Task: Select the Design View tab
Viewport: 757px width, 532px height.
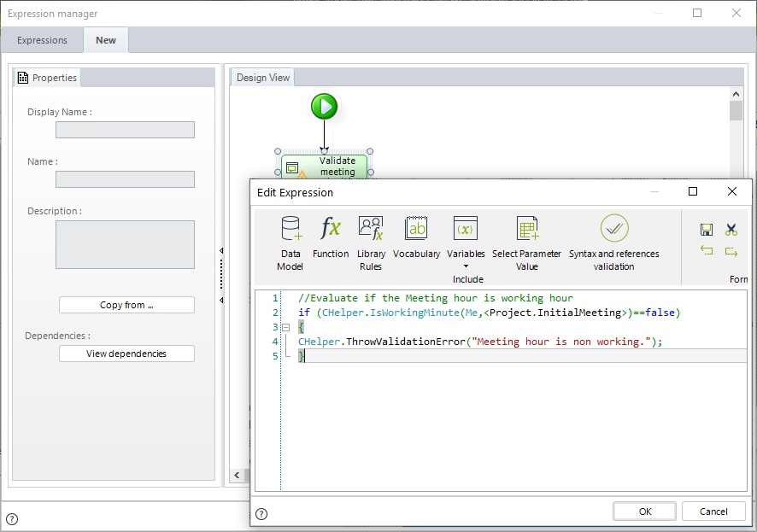Action: point(262,78)
